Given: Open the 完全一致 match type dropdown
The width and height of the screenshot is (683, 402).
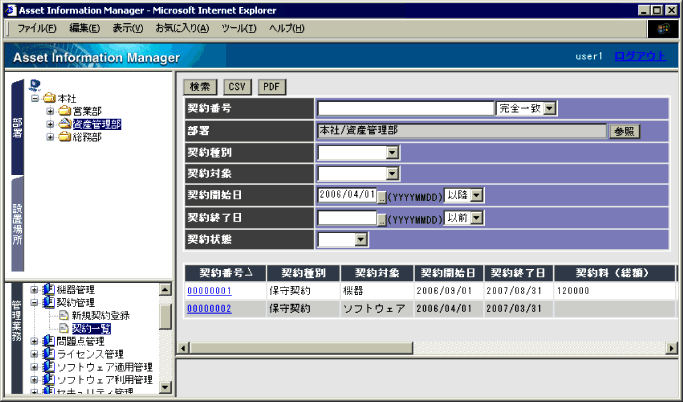Looking at the screenshot, I should coord(550,108).
